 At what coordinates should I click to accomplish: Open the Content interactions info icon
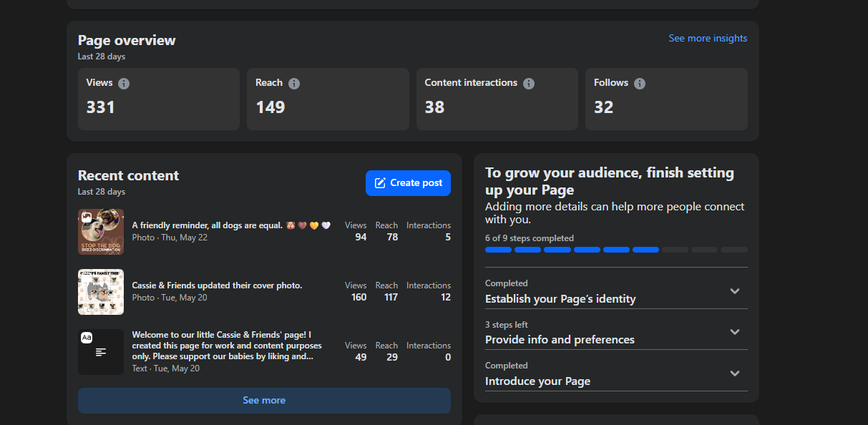[529, 84]
